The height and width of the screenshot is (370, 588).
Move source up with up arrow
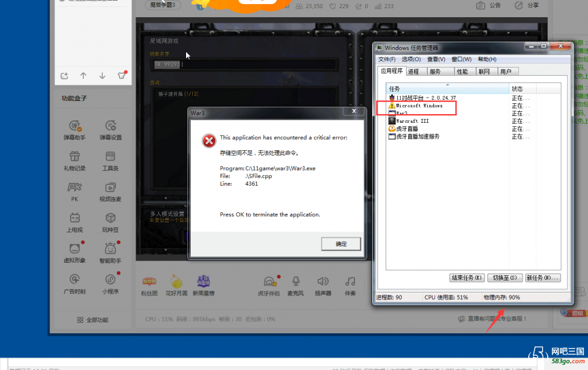click(x=83, y=76)
